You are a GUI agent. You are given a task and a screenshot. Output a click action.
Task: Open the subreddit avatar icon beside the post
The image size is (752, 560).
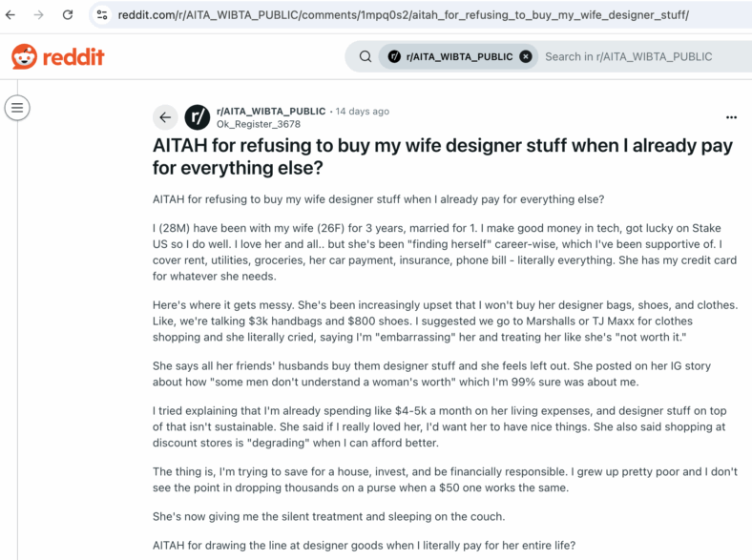pos(198,117)
